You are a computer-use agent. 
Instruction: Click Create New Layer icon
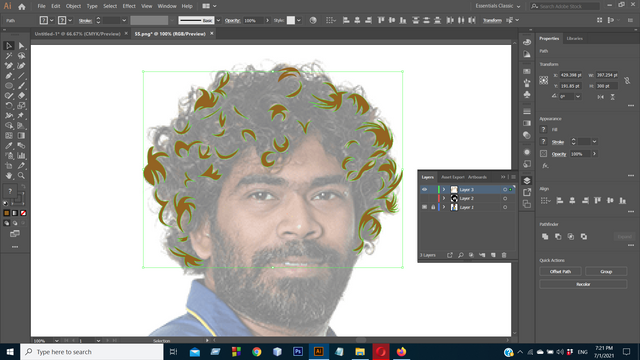[x=493, y=255]
